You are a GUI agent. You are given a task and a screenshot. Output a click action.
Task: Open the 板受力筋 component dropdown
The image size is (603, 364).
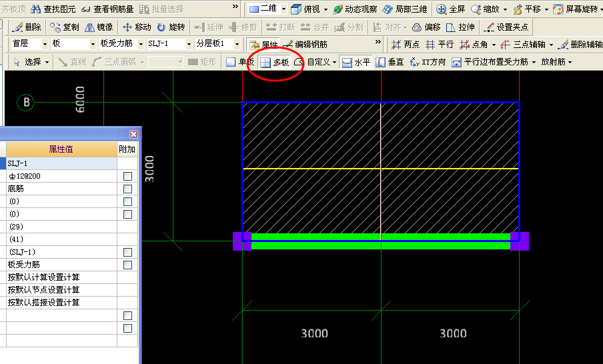141,44
